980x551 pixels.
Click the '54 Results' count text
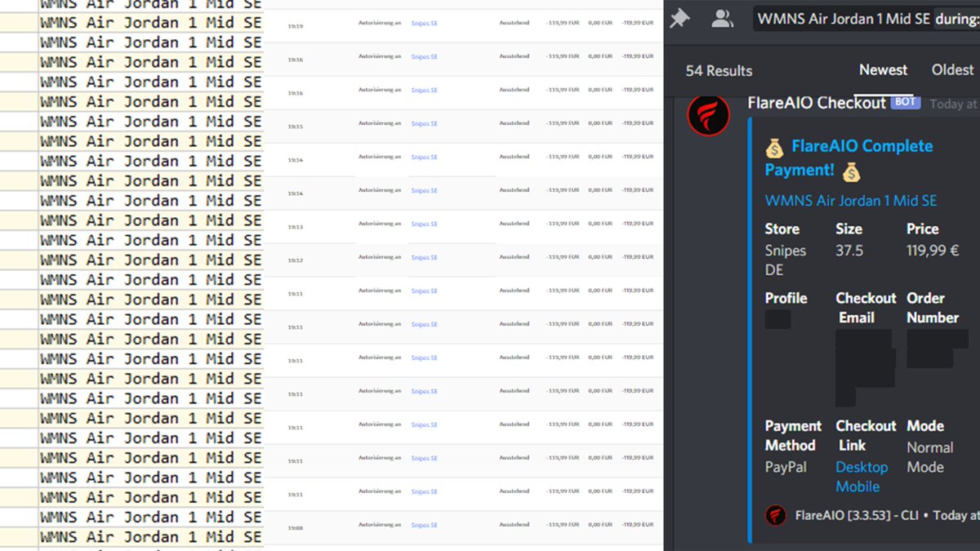point(719,71)
